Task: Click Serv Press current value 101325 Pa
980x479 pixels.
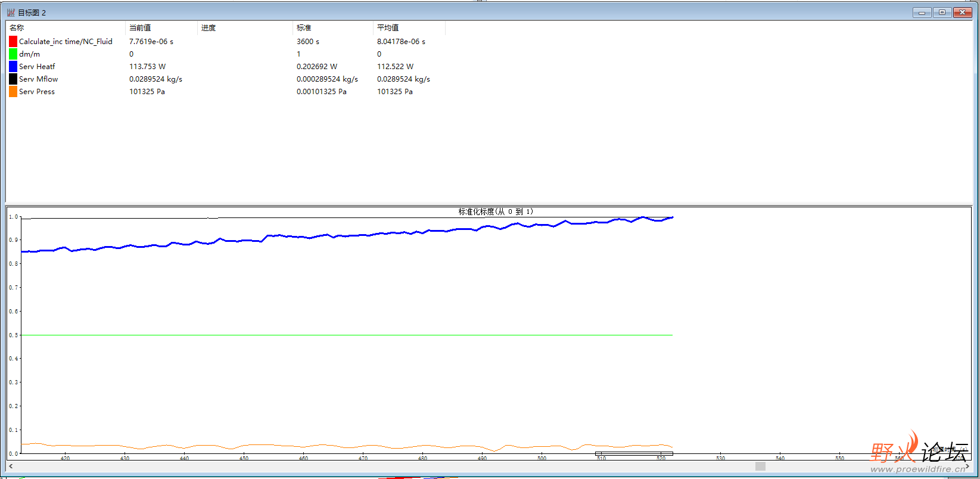Action: click(x=147, y=92)
